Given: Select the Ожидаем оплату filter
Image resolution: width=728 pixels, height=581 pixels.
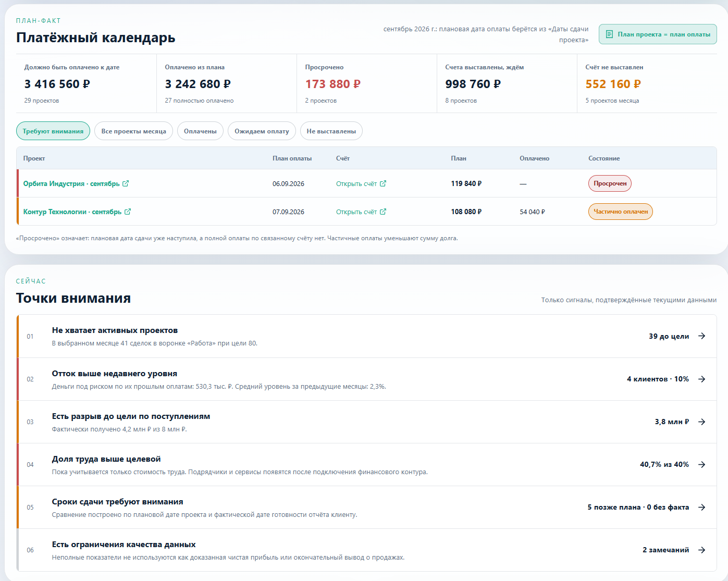Looking at the screenshot, I should [262, 131].
